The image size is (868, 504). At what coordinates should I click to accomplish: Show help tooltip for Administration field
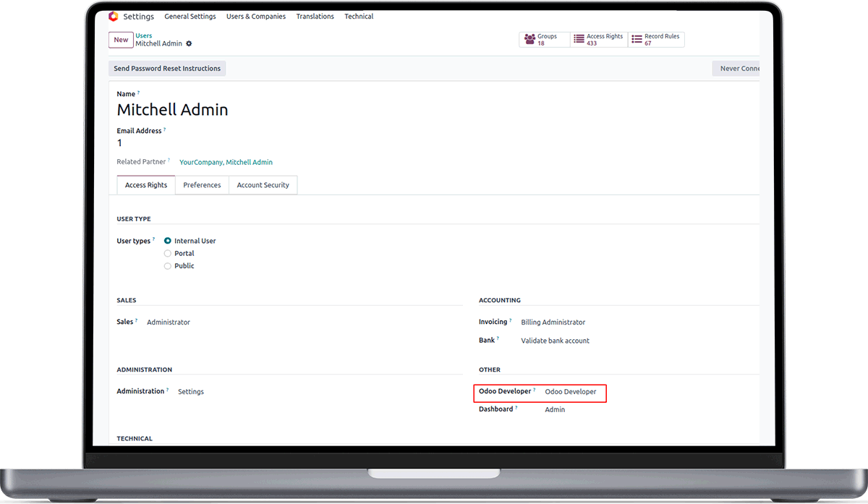click(x=168, y=390)
